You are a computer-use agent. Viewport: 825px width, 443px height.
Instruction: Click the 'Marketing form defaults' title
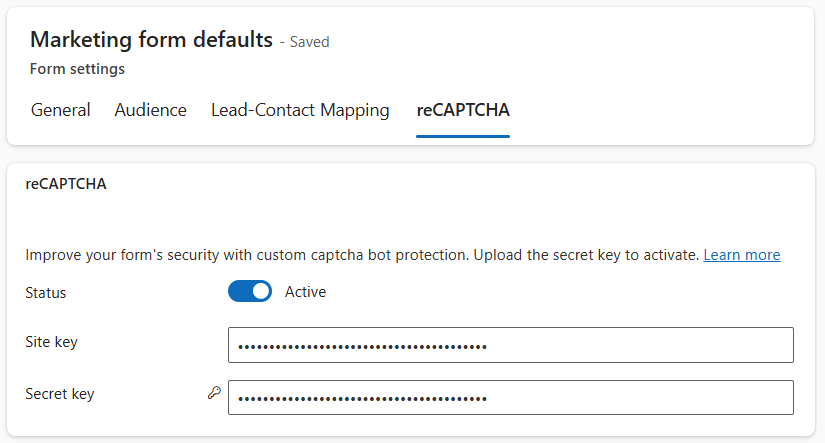click(x=151, y=40)
